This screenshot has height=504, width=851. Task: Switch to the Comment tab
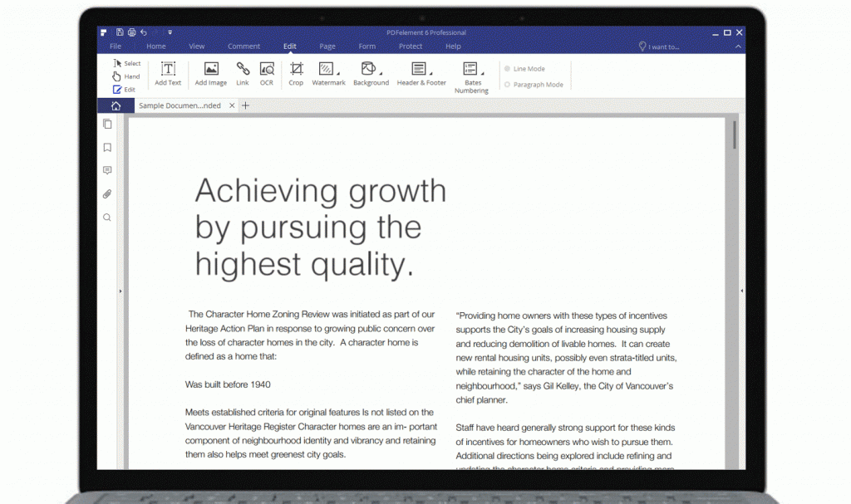tap(243, 46)
